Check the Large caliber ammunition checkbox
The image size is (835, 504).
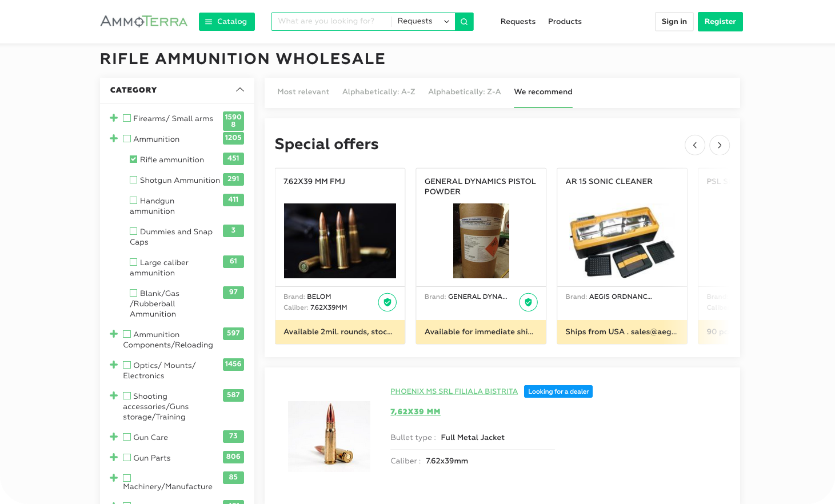click(133, 262)
